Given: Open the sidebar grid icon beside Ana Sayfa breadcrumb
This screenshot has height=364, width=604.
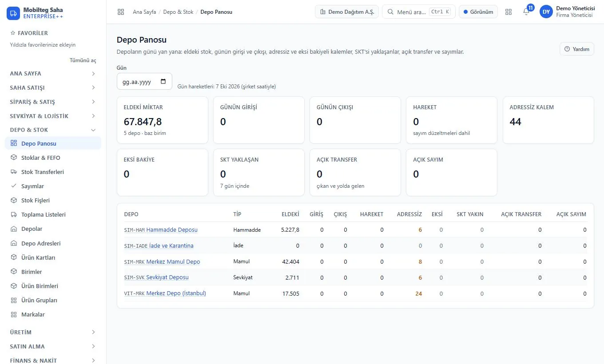Looking at the screenshot, I should coord(121,12).
